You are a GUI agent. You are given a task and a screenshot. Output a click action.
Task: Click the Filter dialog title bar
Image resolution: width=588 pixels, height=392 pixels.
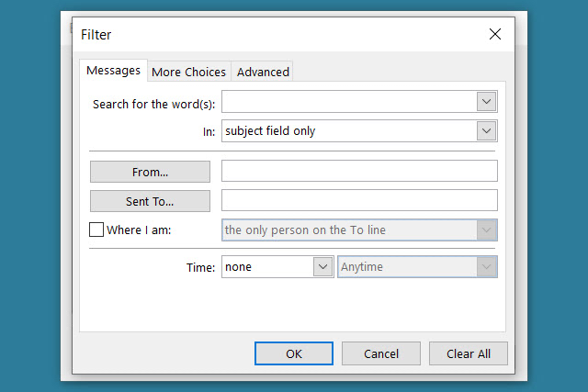[x=276, y=35]
